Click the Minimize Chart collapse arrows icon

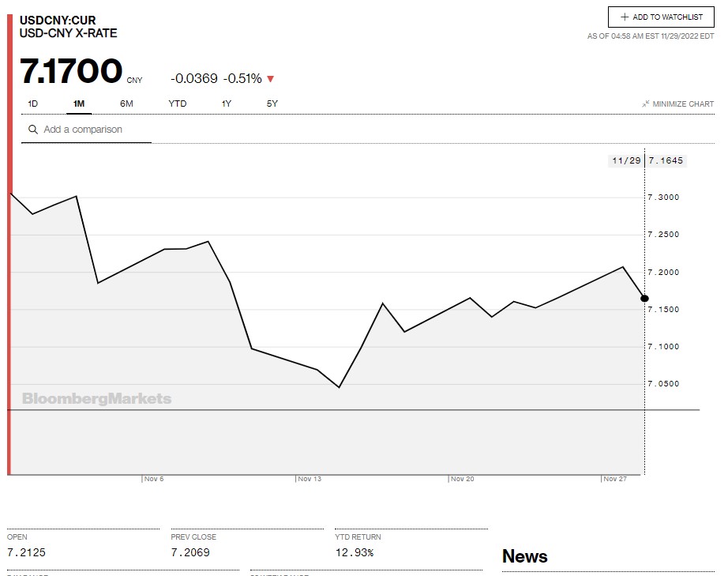[x=645, y=104]
